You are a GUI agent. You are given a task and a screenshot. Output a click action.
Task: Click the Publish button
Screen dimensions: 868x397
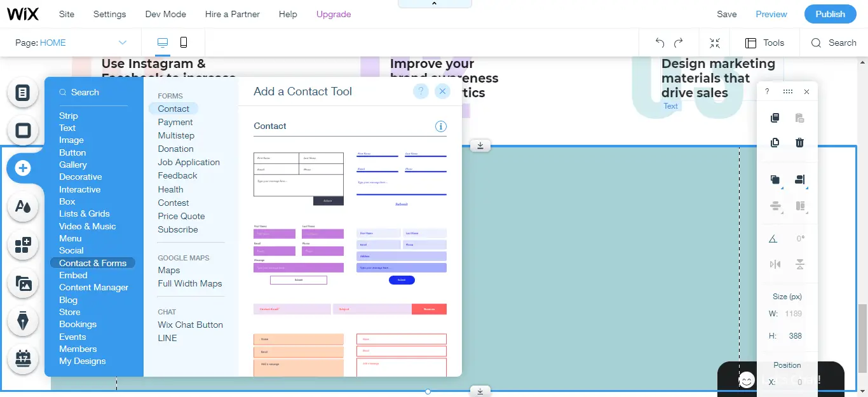click(831, 14)
